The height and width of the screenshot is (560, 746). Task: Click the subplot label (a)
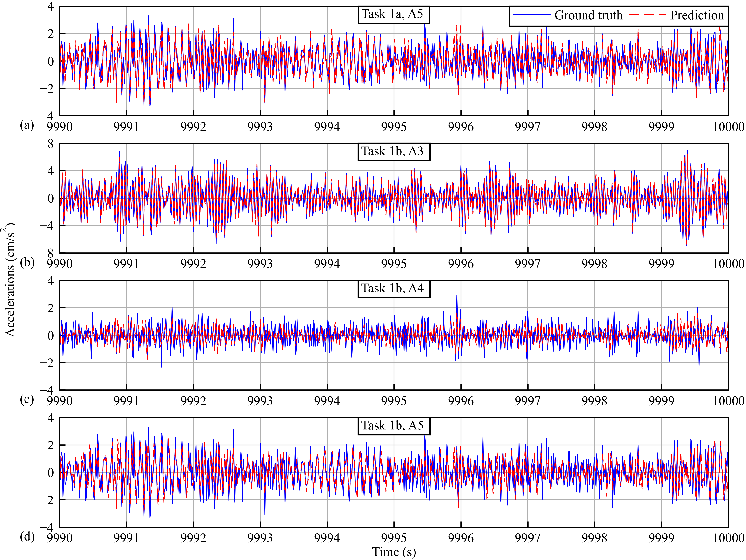click(27, 125)
